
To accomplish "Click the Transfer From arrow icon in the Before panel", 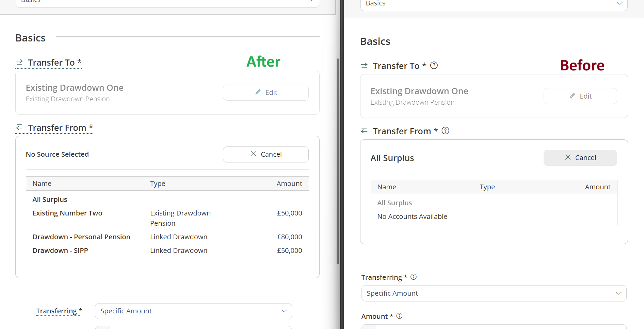I will pos(364,131).
